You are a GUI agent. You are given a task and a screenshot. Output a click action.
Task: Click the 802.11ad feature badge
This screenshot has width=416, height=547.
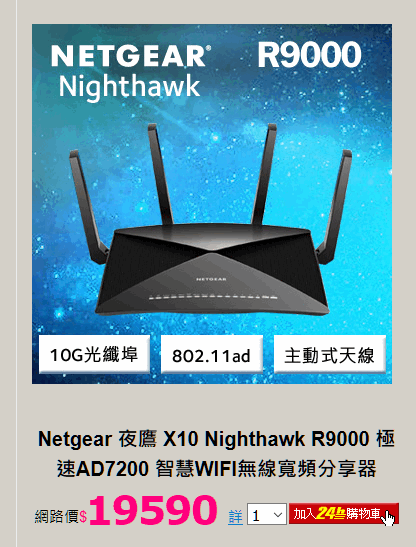pyautogui.click(x=211, y=354)
